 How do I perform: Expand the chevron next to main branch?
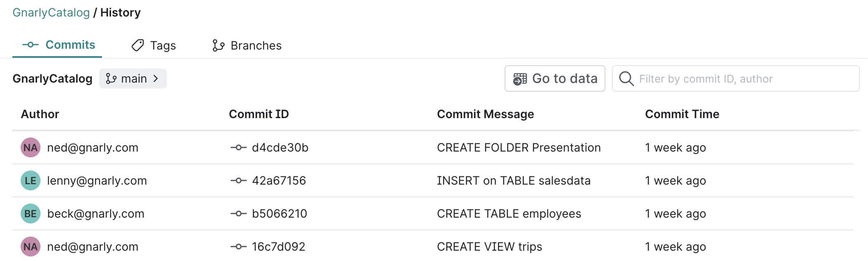[x=156, y=78]
